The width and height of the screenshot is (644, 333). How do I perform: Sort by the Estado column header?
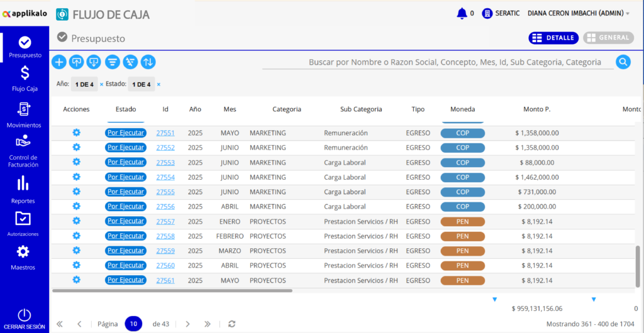[x=126, y=109]
